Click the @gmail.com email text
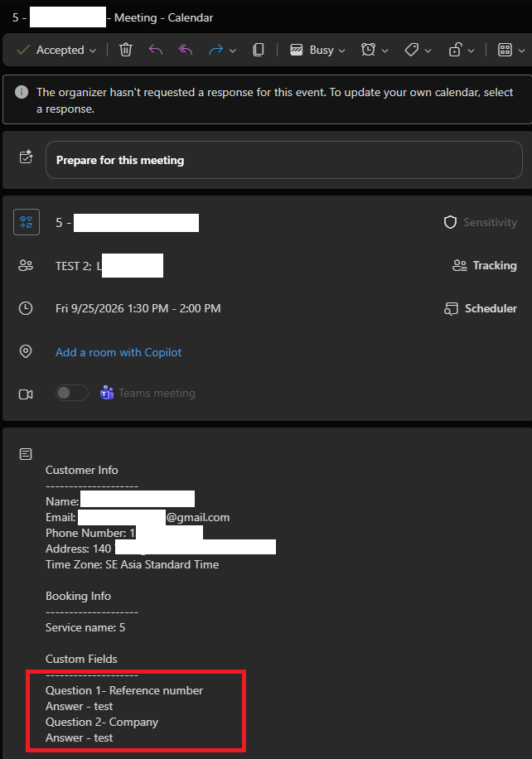The width and height of the screenshot is (532, 759). 198,517
